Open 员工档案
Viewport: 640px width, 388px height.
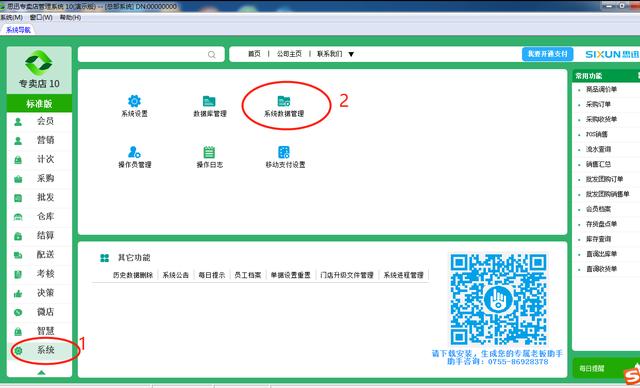coord(248,275)
